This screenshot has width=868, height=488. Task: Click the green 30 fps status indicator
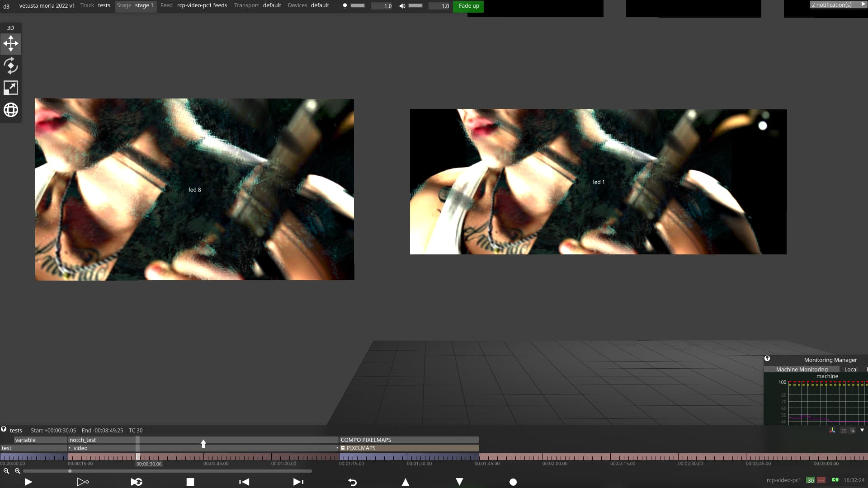click(x=811, y=480)
